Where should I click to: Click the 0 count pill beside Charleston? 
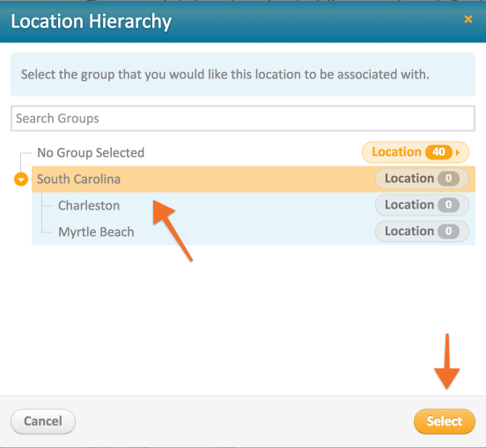(448, 205)
